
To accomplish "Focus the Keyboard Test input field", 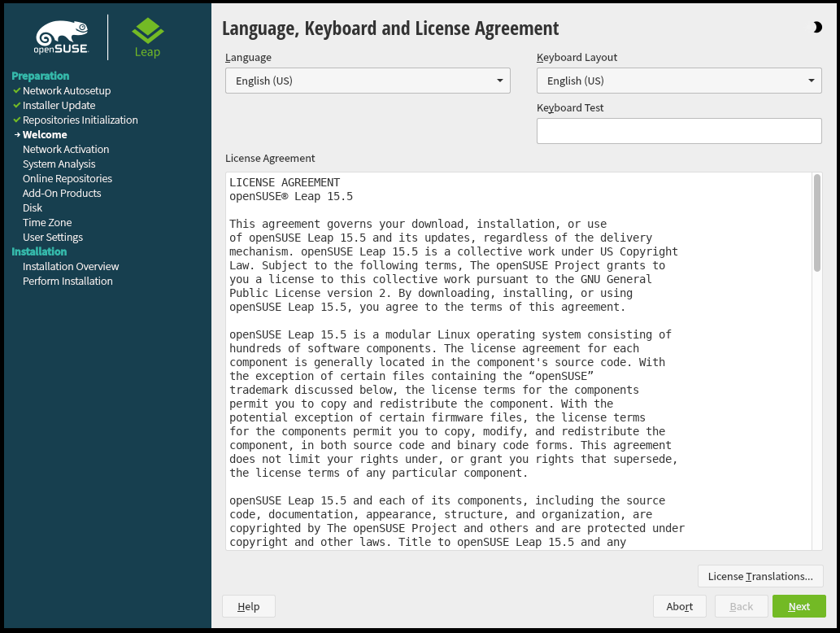I will pos(679,131).
